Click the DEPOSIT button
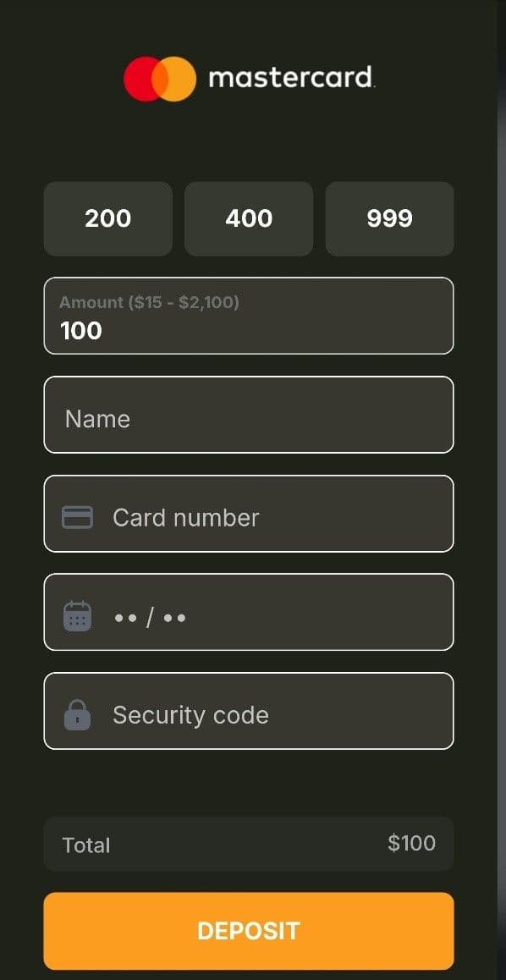This screenshot has height=980, width=506. coord(248,931)
